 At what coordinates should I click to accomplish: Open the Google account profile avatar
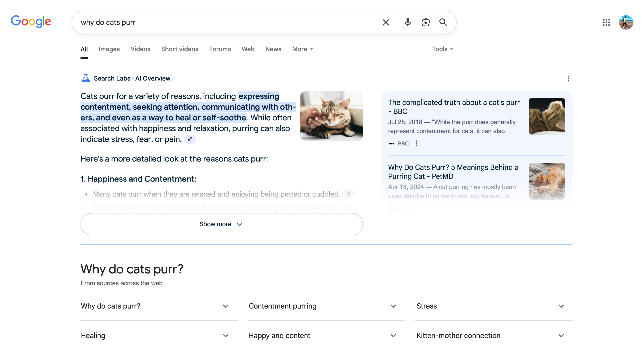click(x=626, y=22)
